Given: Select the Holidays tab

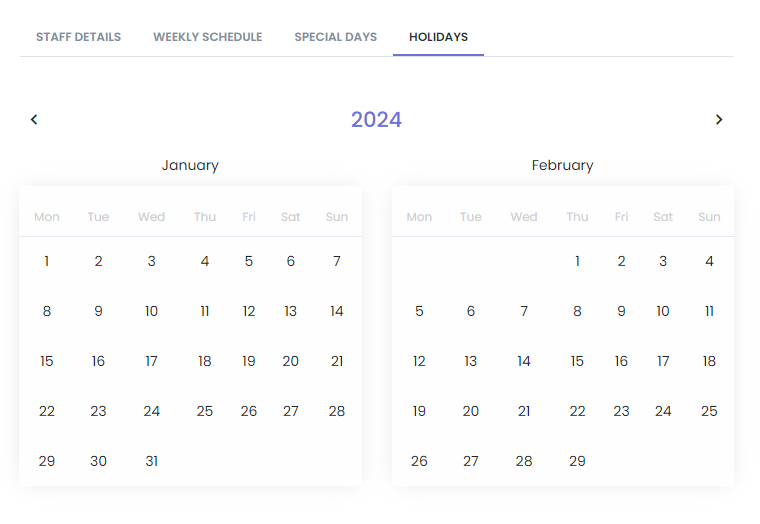Looking at the screenshot, I should click(438, 37).
